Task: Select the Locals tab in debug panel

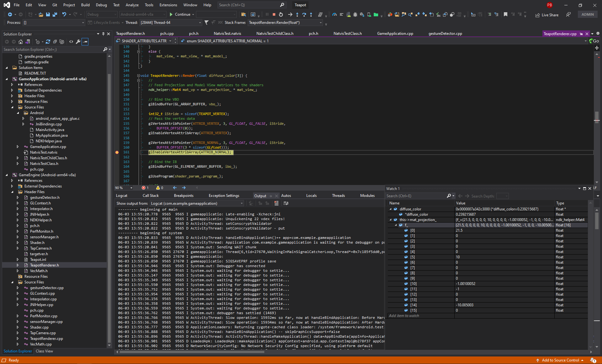Action: coord(311,196)
